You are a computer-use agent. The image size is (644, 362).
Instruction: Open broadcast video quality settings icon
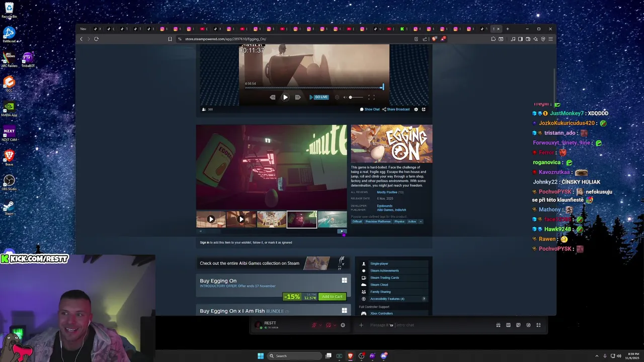337,97
